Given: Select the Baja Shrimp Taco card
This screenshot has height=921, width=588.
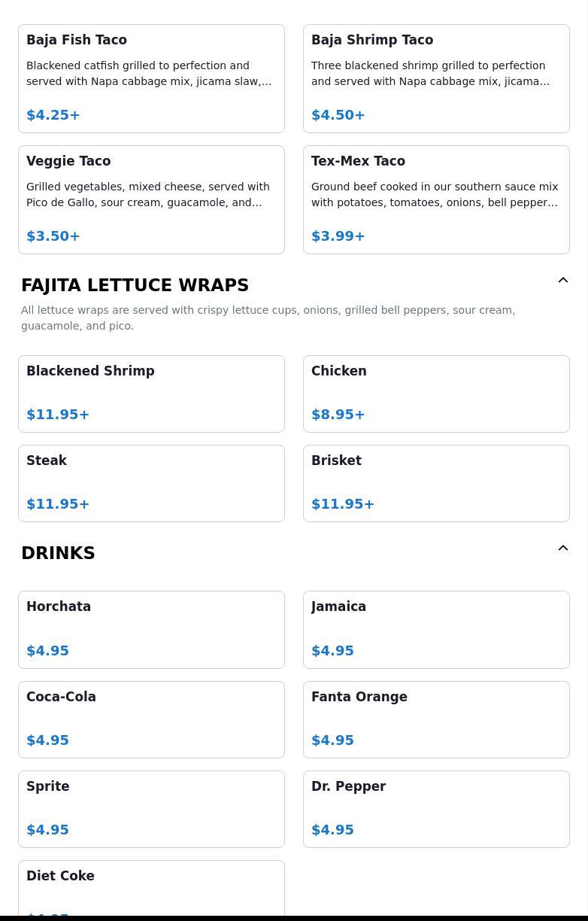Looking at the screenshot, I should coord(436,78).
